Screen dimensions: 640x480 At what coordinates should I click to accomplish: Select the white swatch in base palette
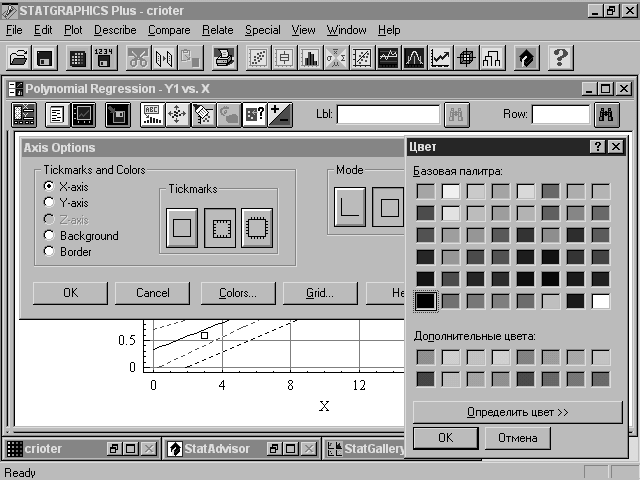point(600,301)
